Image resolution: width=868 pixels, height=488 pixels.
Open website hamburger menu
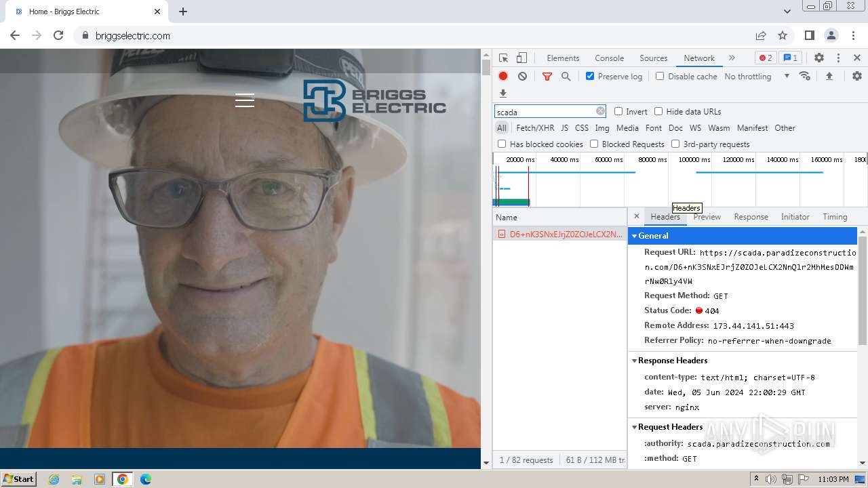[x=245, y=100]
